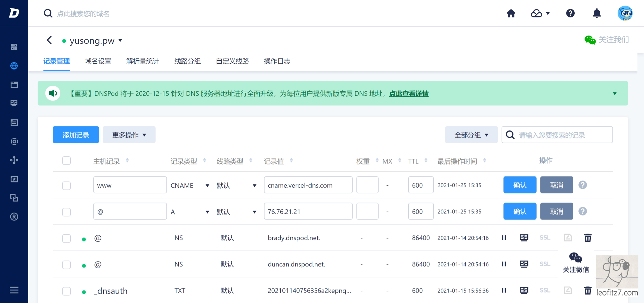This screenshot has height=303, width=644.
Task: Click monitoring icon for _dnsauth record
Action: click(x=524, y=290)
